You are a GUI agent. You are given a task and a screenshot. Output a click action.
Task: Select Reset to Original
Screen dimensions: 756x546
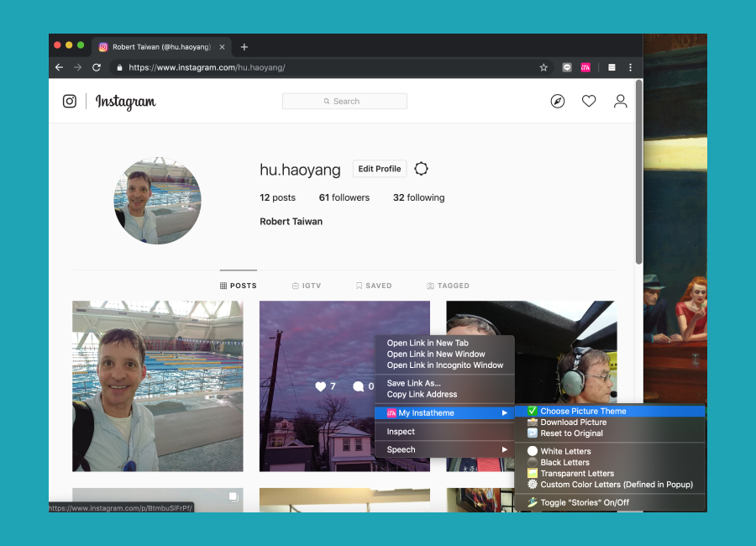[x=610, y=433]
